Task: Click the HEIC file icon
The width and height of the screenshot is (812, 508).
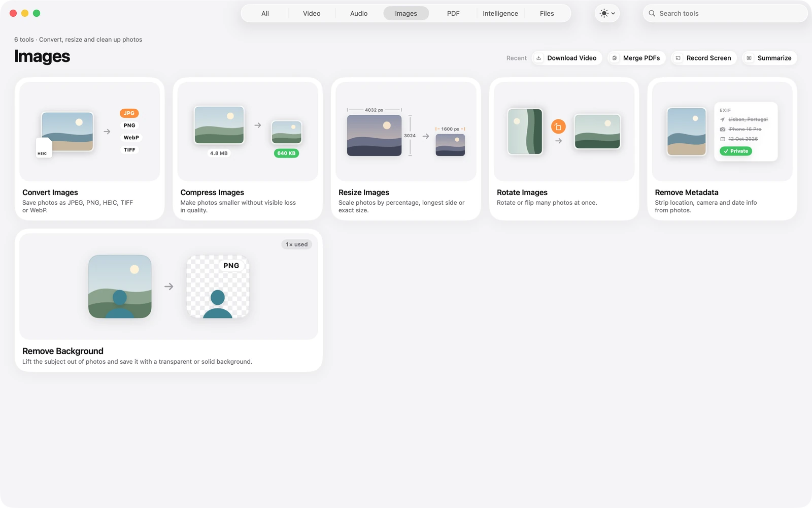Action: [44, 148]
